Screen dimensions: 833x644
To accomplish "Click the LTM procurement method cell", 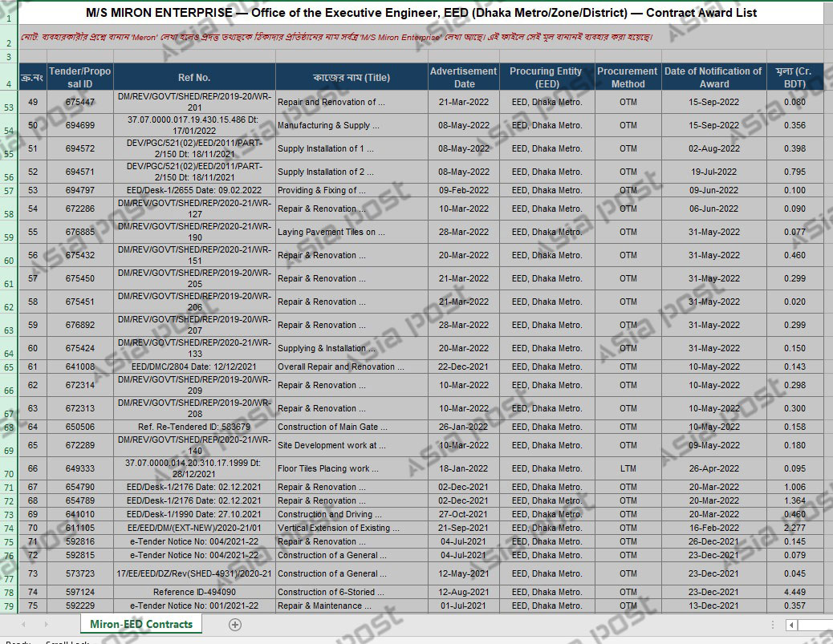I will (628, 469).
